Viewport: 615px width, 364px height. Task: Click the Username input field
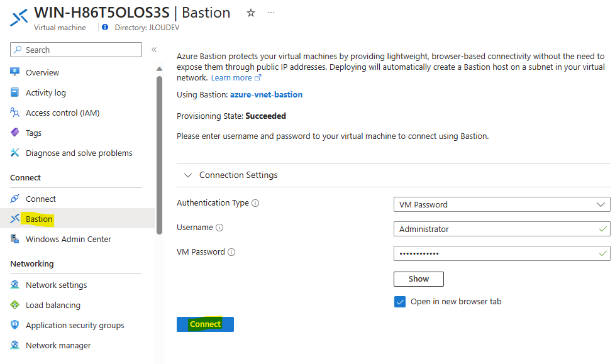click(502, 229)
